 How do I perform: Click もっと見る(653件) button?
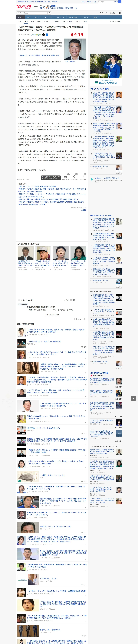52,314
